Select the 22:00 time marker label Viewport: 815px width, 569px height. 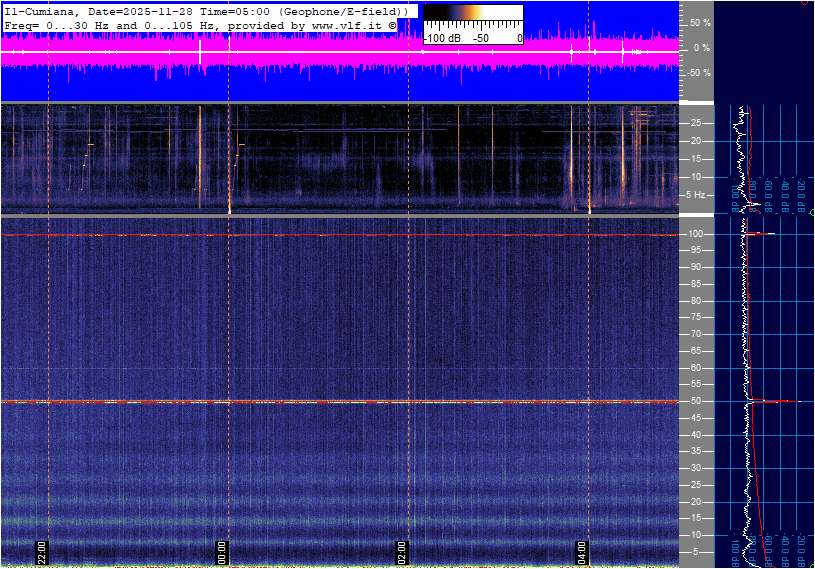coord(42,553)
